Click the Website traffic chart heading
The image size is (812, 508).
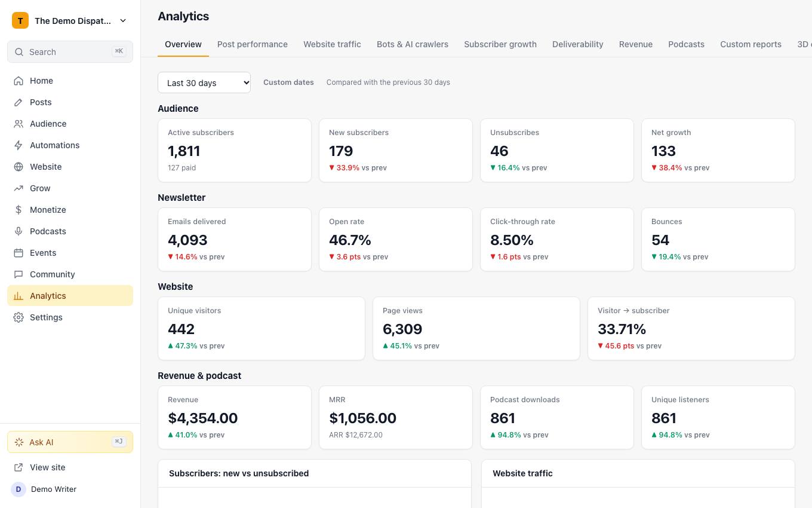(x=522, y=473)
